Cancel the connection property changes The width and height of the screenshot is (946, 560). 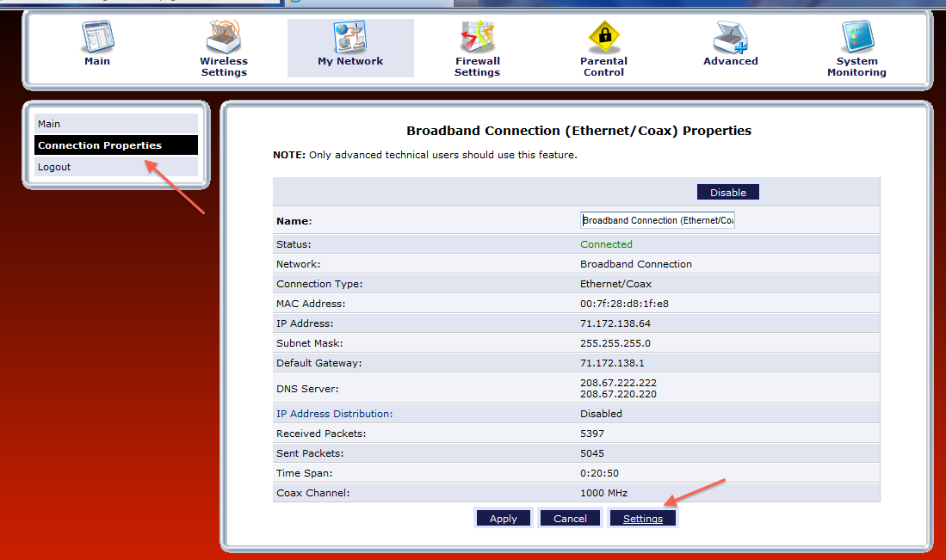click(570, 519)
